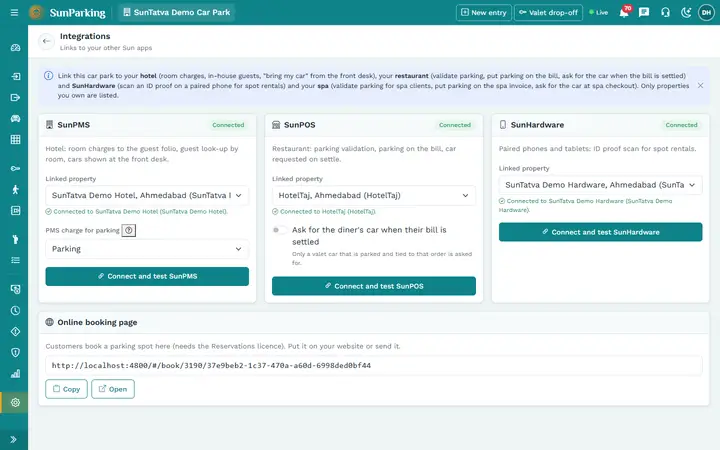The height and width of the screenshot is (450, 720).
Task: Toggle 'Ask for the diner's car' switch
Action: (x=280, y=230)
